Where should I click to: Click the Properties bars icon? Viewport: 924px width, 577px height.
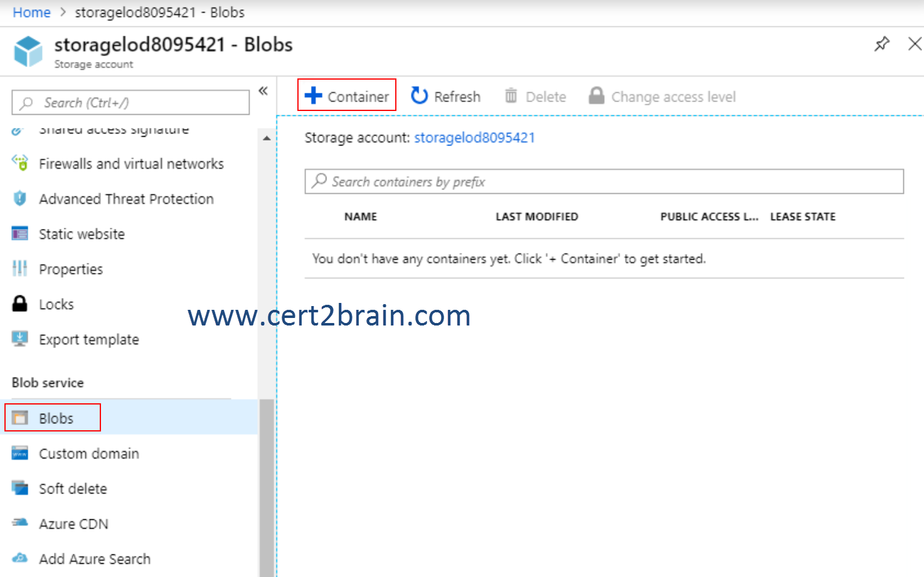click(20, 268)
